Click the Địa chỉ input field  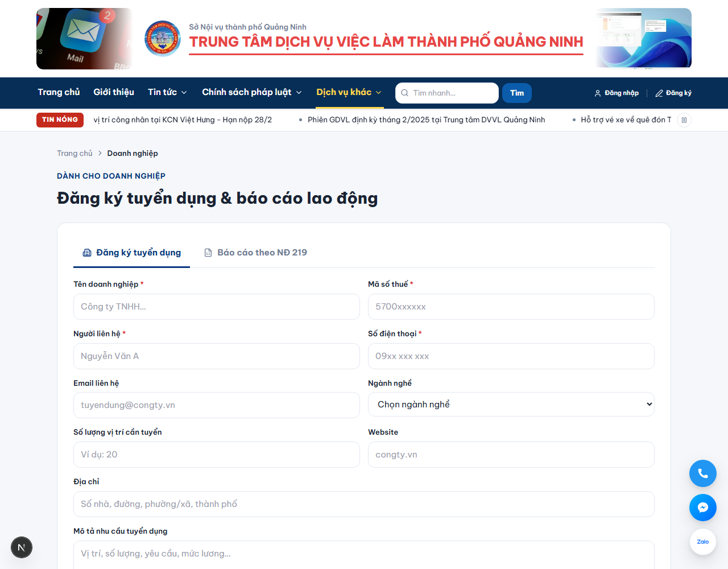click(x=364, y=504)
